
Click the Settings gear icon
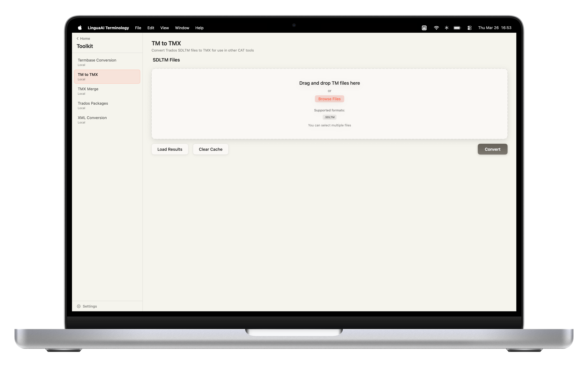[79, 306]
